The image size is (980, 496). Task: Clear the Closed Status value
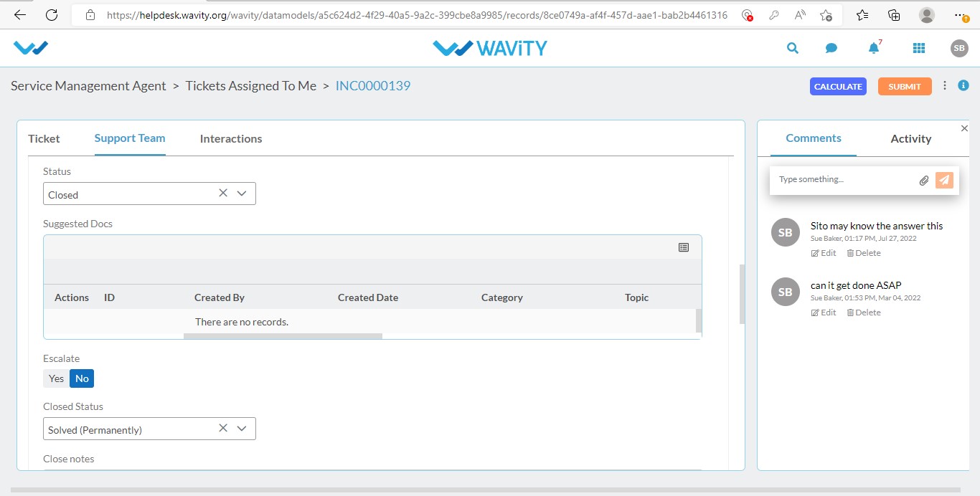(223, 429)
